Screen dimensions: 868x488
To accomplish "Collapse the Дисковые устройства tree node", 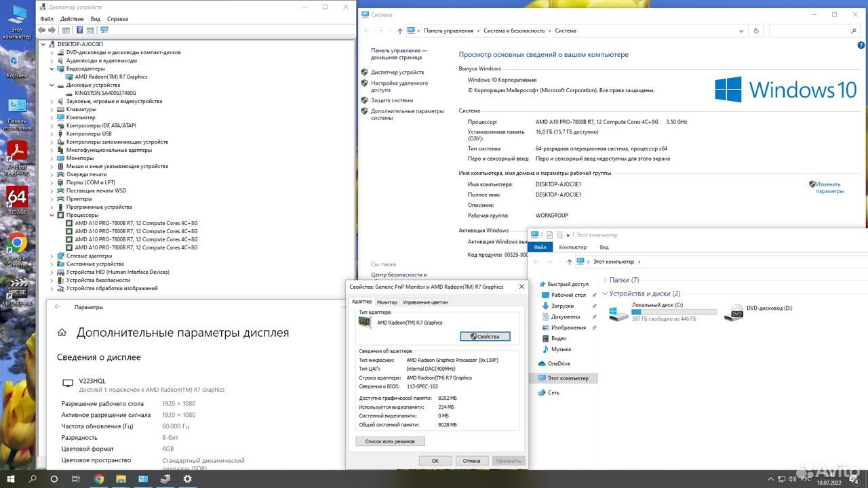I will coord(52,85).
